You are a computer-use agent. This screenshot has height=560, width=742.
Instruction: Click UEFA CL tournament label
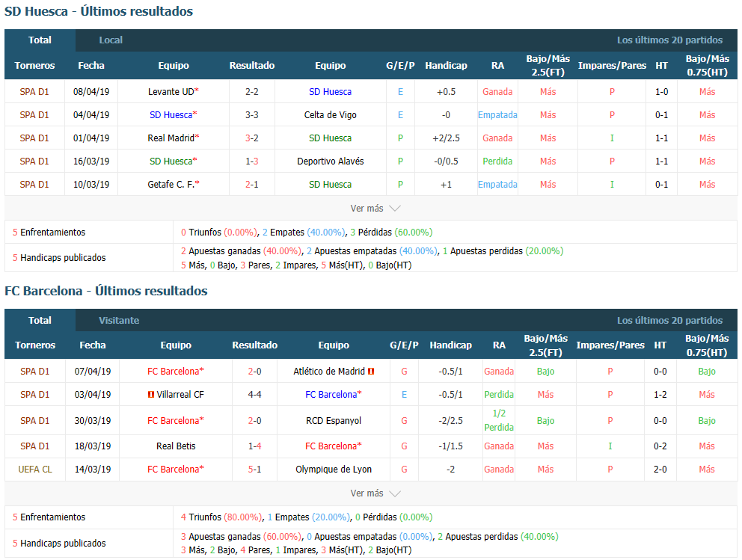click(x=35, y=470)
